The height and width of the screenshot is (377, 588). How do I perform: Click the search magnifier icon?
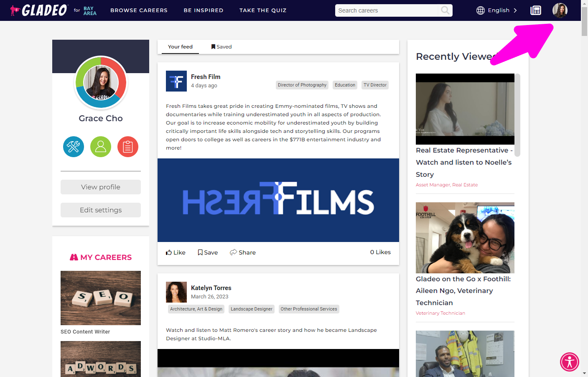coord(445,10)
